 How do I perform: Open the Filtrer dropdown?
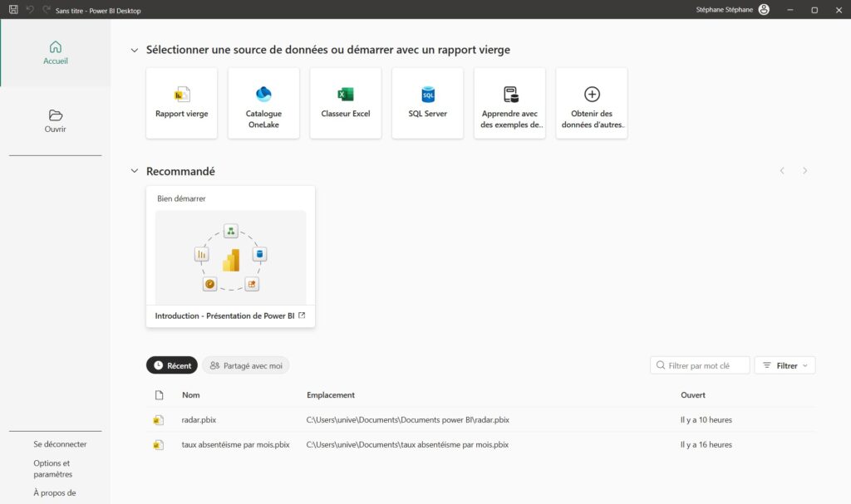[x=785, y=365]
